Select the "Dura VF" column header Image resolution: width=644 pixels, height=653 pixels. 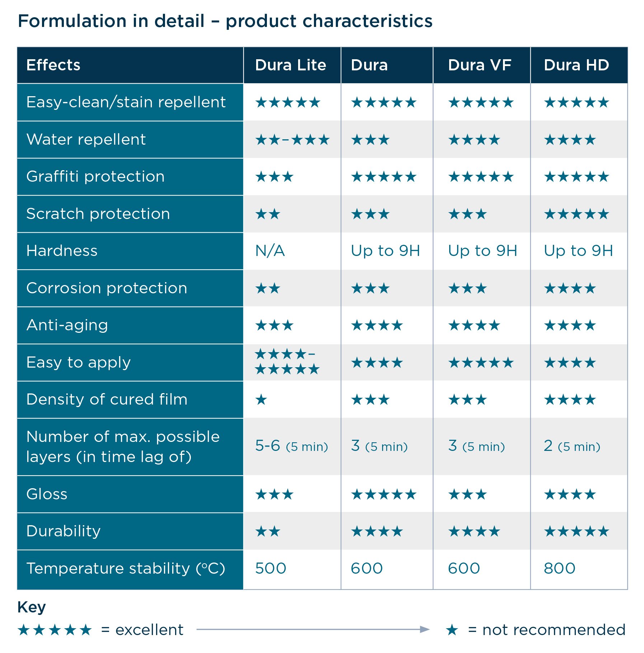pos(480,65)
